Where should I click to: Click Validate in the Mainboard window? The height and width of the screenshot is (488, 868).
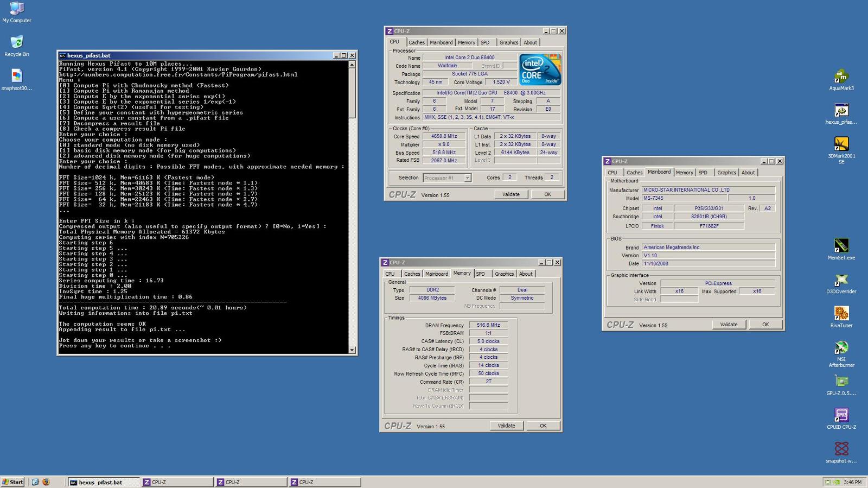pyautogui.click(x=729, y=325)
